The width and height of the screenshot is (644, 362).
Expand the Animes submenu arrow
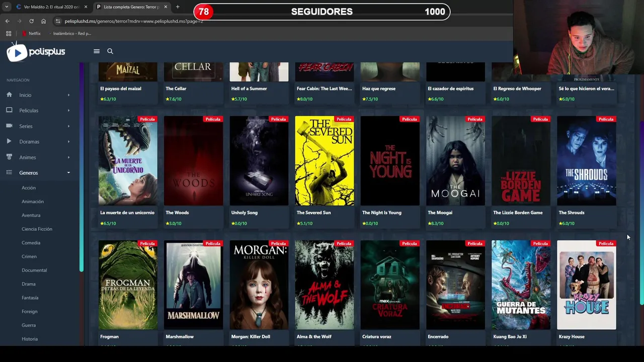coord(68,157)
